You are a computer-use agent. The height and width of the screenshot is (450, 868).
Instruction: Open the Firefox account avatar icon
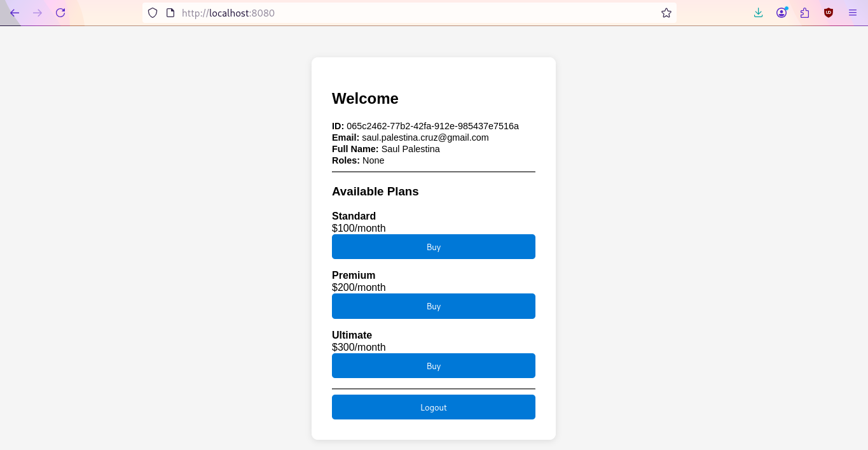[x=782, y=13]
